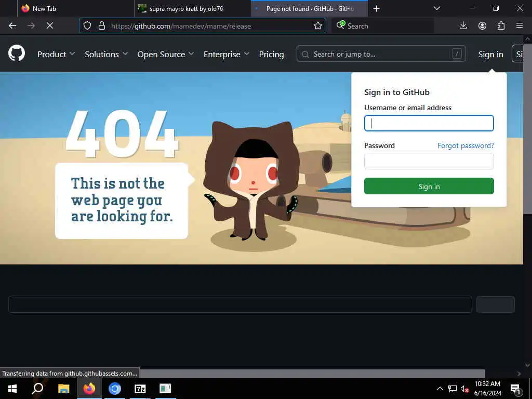532x399 pixels.
Task: Expand the Enterprise dropdown menu
Action: (227, 54)
